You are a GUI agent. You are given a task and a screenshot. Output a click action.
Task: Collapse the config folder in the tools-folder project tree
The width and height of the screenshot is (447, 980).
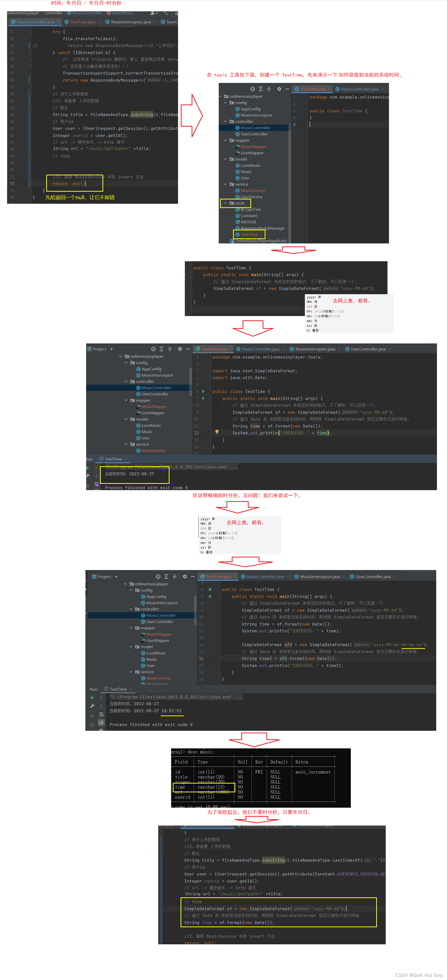click(x=226, y=103)
